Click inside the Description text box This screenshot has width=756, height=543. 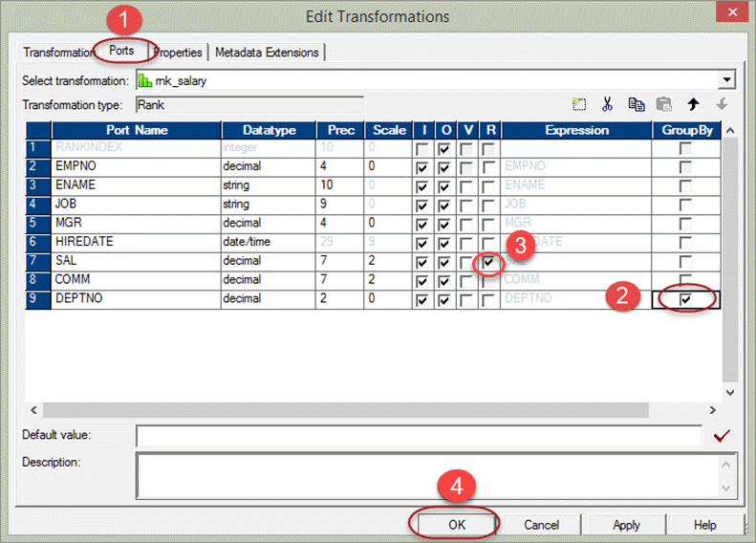(x=426, y=475)
